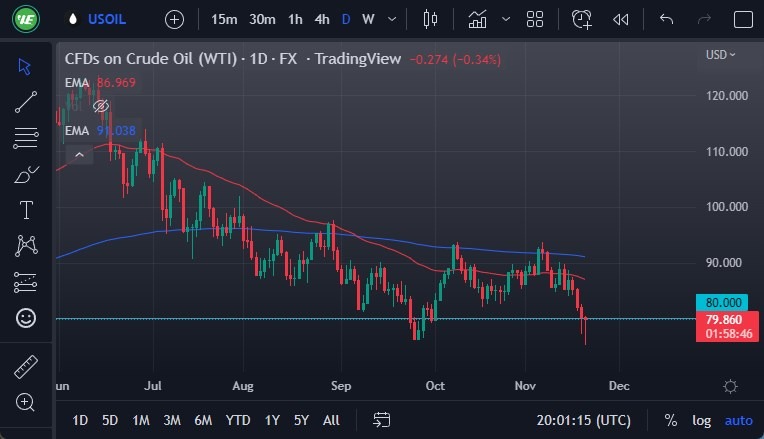Viewport: 764px width, 439px height.
Task: Open the USD currency dropdown
Action: coord(720,55)
